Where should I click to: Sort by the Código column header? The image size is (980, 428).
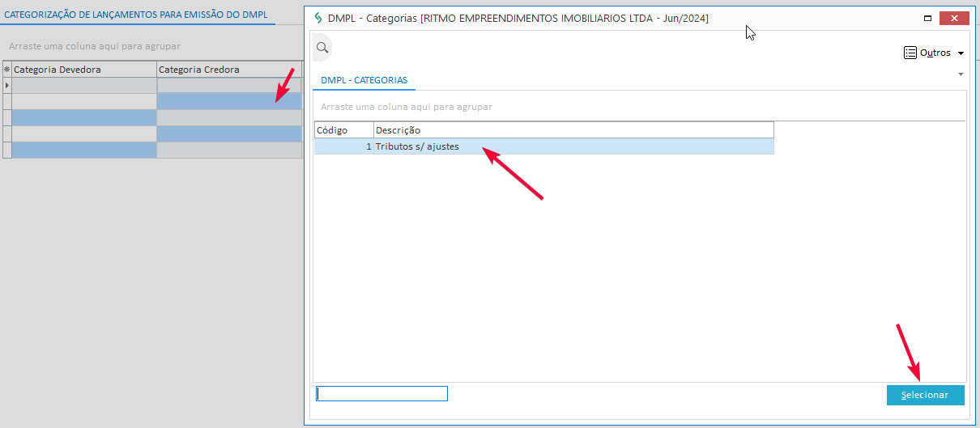click(x=343, y=130)
